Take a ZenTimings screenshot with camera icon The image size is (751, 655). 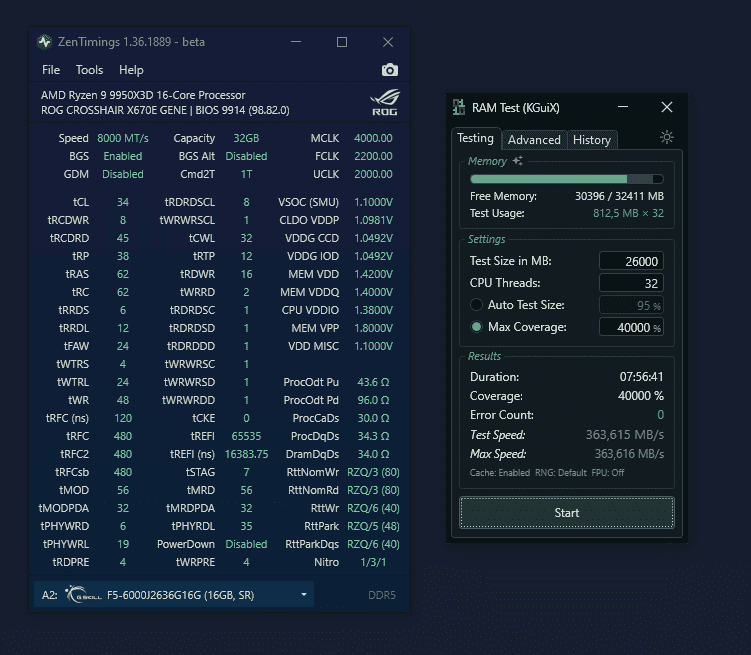[389, 70]
